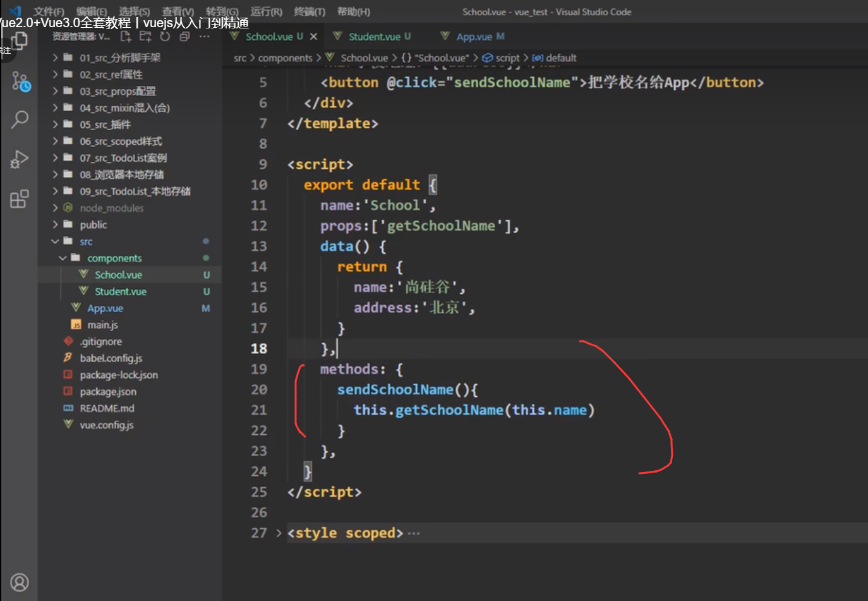Click the components breadcrumb segment
Screen dimensions: 868x601
coord(285,58)
